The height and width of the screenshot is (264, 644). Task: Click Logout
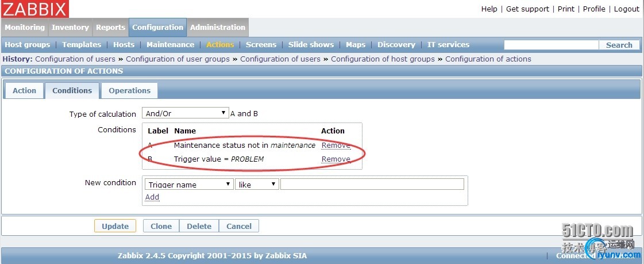click(x=627, y=9)
